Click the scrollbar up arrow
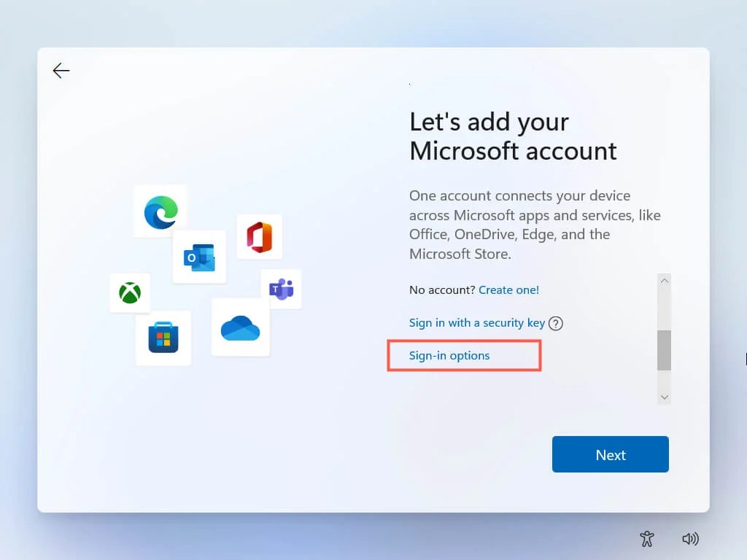This screenshot has width=747, height=560. click(664, 280)
